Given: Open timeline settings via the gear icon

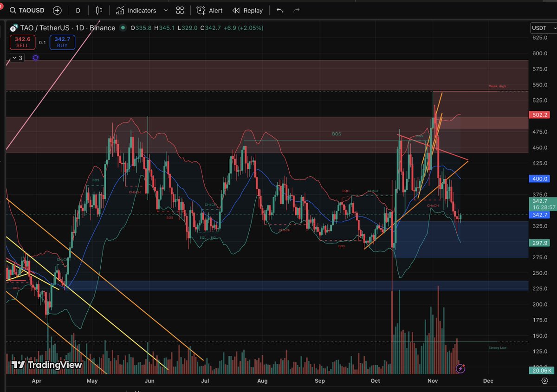Looking at the screenshot, I should [545, 381].
